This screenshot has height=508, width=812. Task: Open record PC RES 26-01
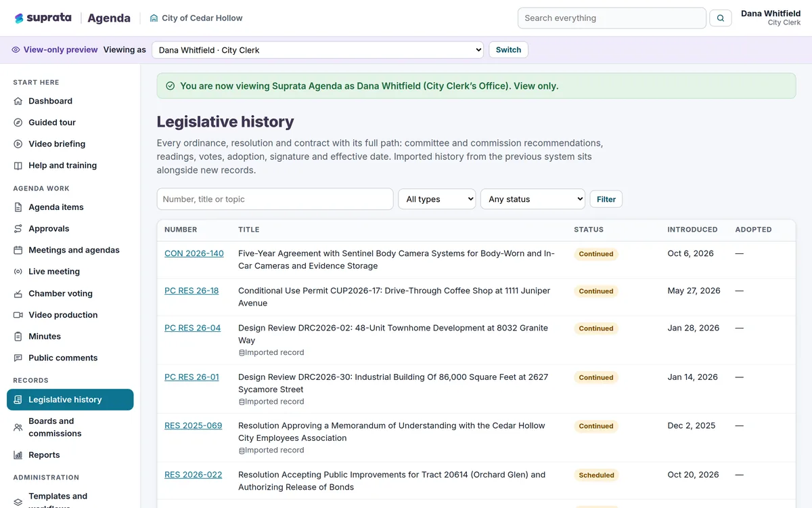[191, 377]
